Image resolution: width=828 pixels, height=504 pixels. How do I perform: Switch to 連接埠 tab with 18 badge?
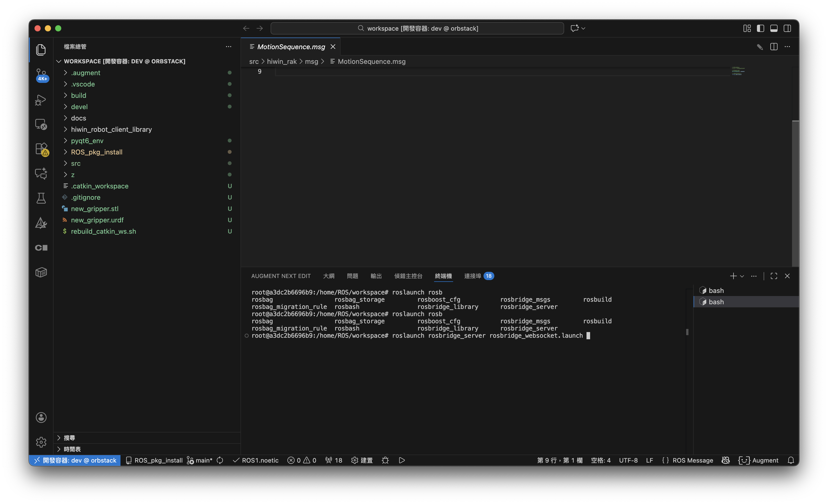(x=479, y=276)
